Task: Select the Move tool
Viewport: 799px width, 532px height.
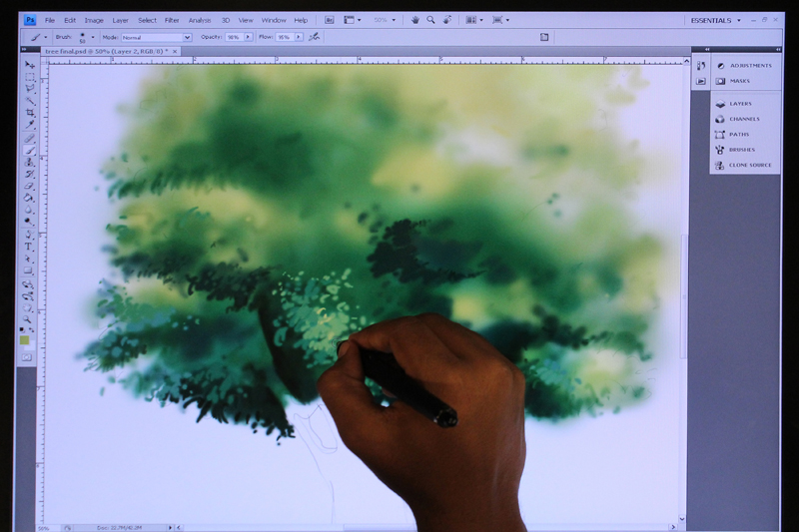Action: [29, 65]
